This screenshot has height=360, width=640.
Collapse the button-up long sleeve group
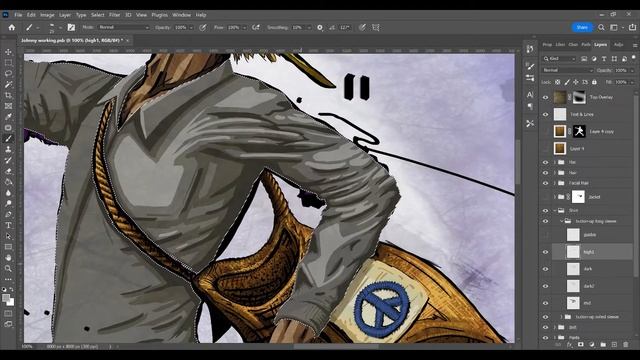click(562, 221)
